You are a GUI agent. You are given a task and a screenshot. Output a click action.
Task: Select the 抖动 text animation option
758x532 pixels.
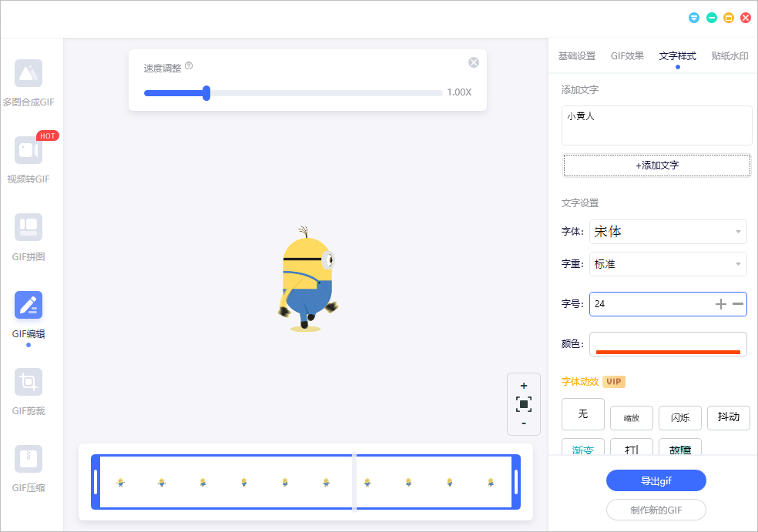click(x=729, y=418)
